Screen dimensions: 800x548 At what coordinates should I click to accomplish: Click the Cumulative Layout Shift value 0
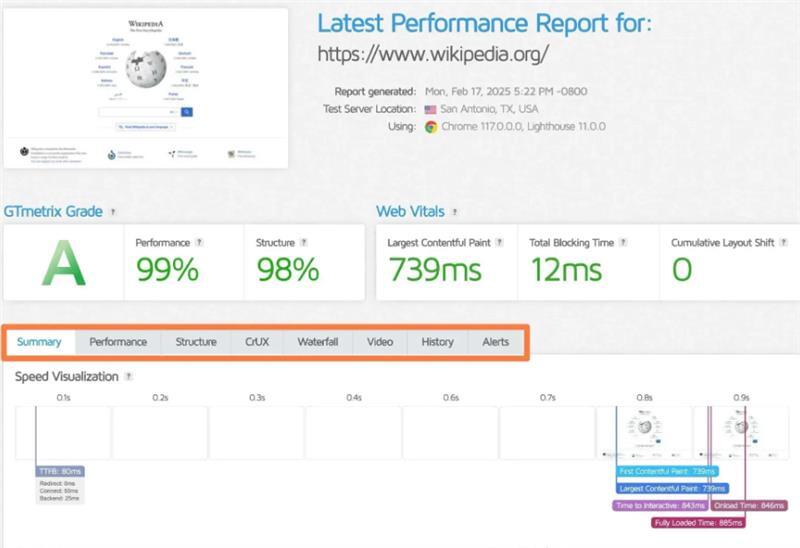pos(682,269)
